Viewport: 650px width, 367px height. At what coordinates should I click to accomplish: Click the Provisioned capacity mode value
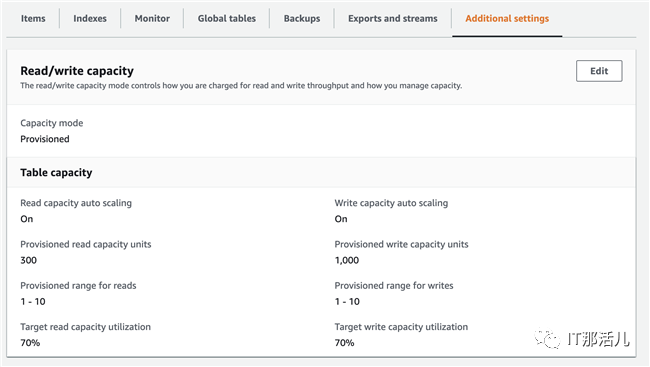click(x=45, y=139)
